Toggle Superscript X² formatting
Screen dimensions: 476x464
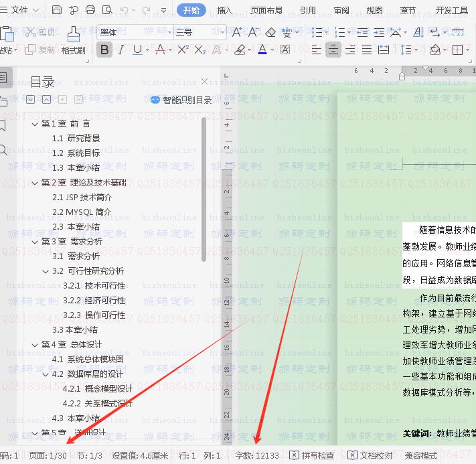coord(183,50)
